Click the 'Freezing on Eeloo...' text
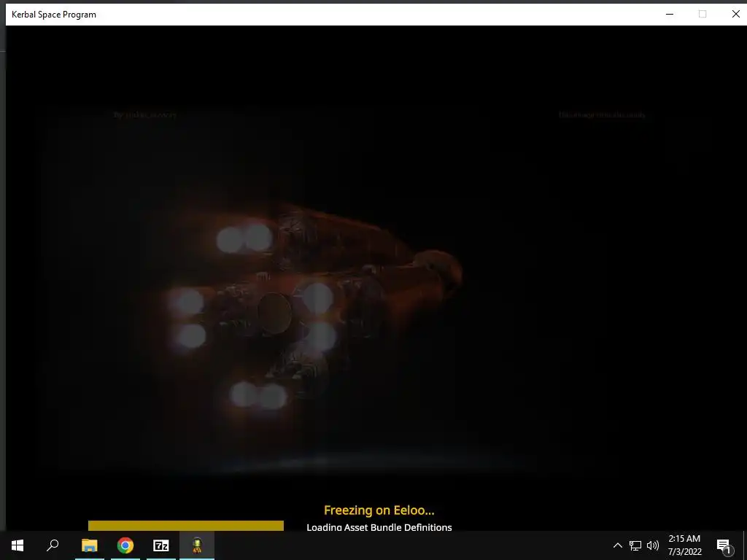747x560 pixels. click(x=379, y=510)
